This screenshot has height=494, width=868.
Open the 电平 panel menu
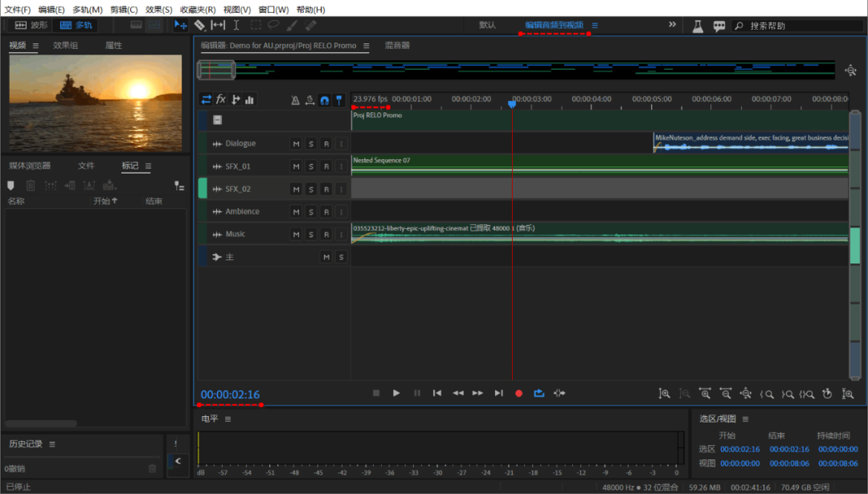tap(227, 418)
